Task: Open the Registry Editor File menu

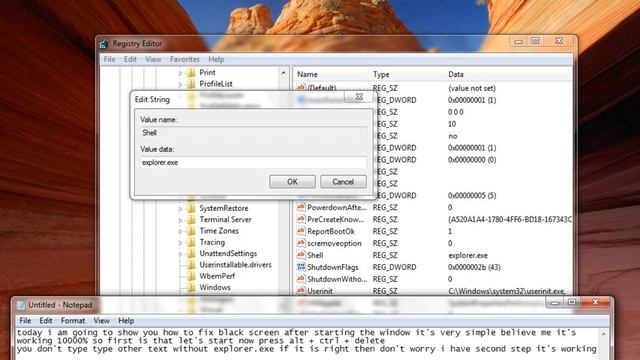Action: (109, 60)
